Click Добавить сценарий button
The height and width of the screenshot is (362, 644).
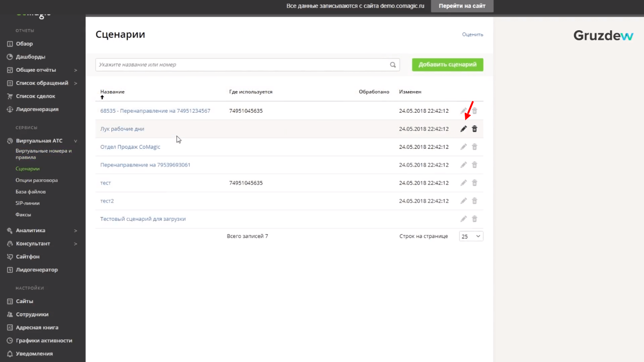[x=447, y=65]
